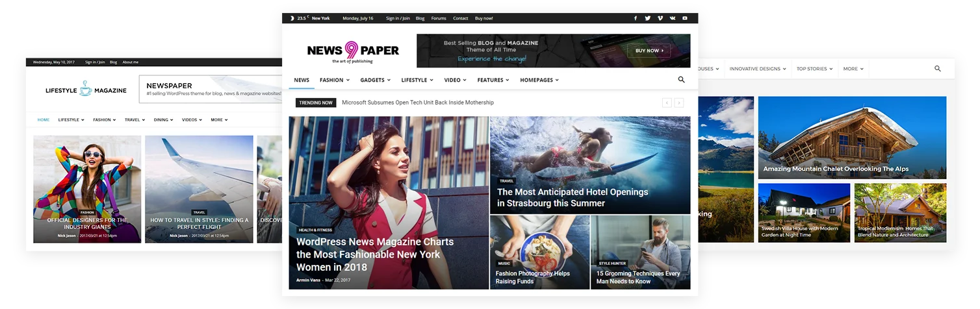
Task: Open Microsoft Subsumes Open Tech Unit headline
Action: [x=417, y=103]
